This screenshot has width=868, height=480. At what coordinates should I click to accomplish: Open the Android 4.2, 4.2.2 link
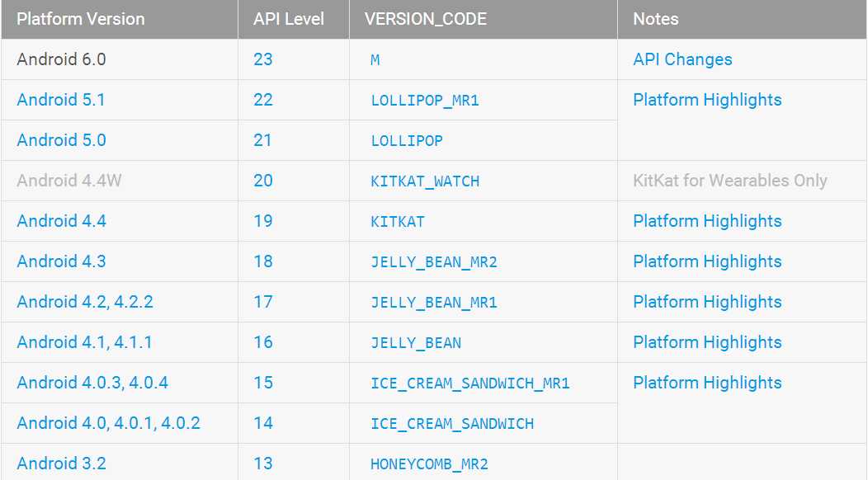(x=85, y=302)
